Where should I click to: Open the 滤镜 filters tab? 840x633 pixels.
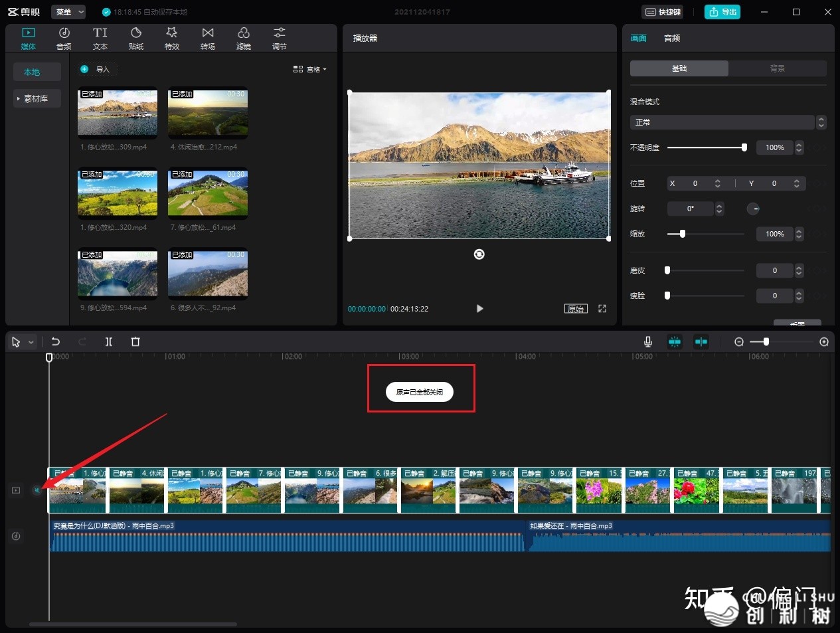[x=244, y=39]
